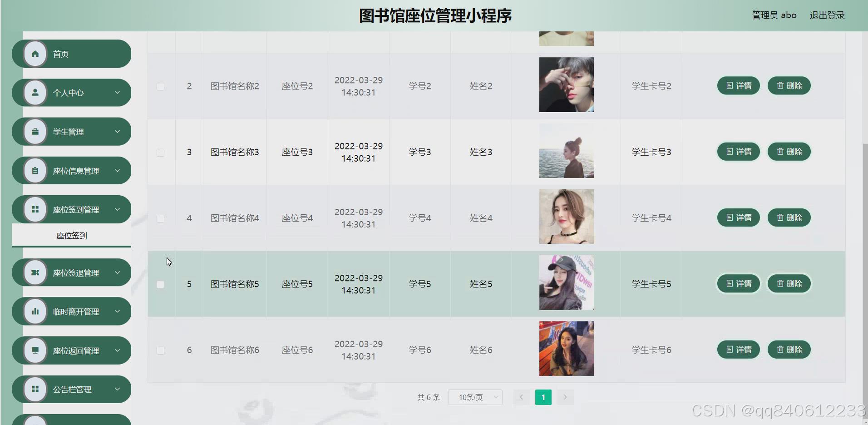868x425 pixels.
Task: Click the ticket icon for 座位签退管理
Action: click(35, 272)
